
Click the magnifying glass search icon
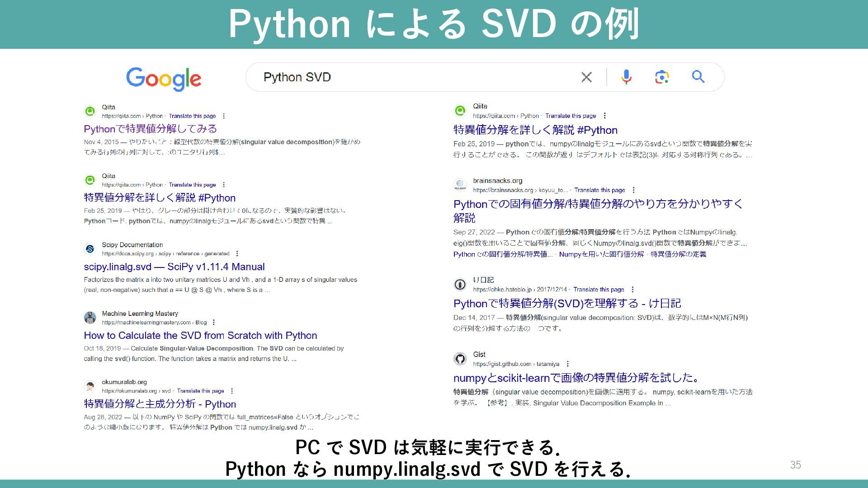tap(698, 77)
